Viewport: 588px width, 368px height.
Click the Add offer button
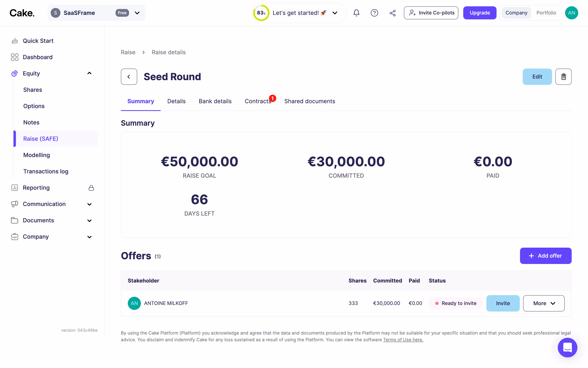pyautogui.click(x=545, y=256)
